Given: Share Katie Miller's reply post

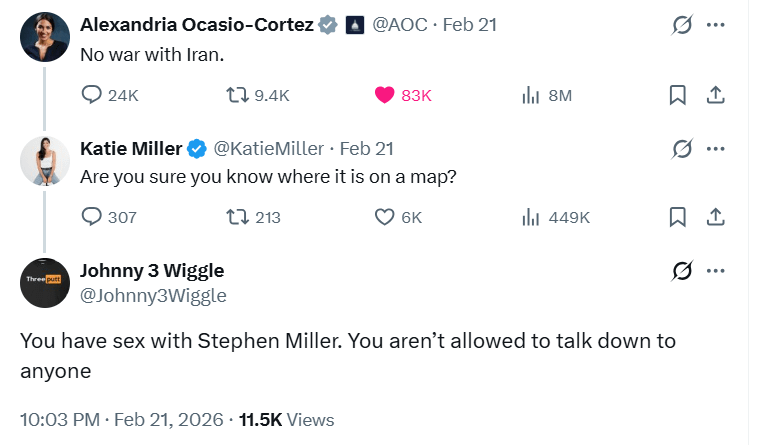Looking at the screenshot, I should (715, 217).
